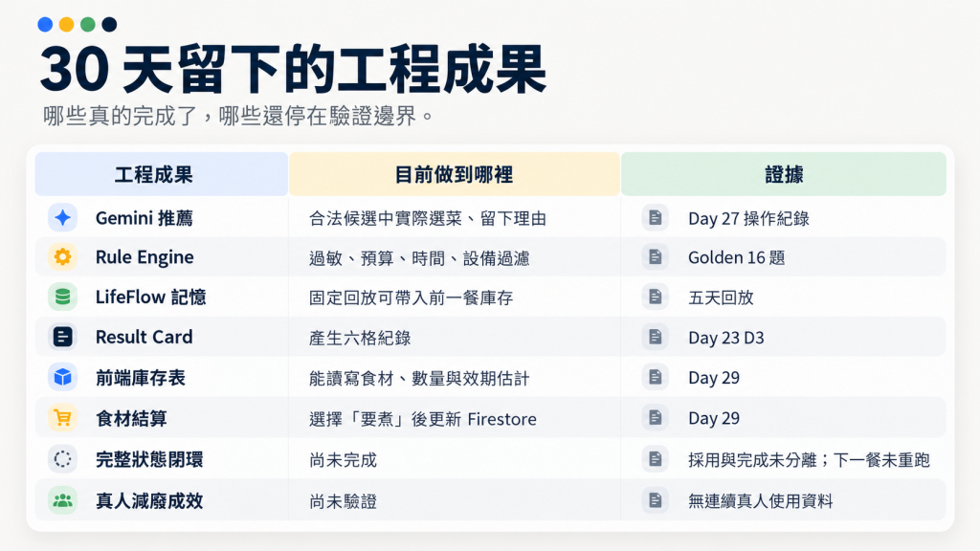Click the dashed circle icon beside 完整狀態閉環

(x=62, y=459)
